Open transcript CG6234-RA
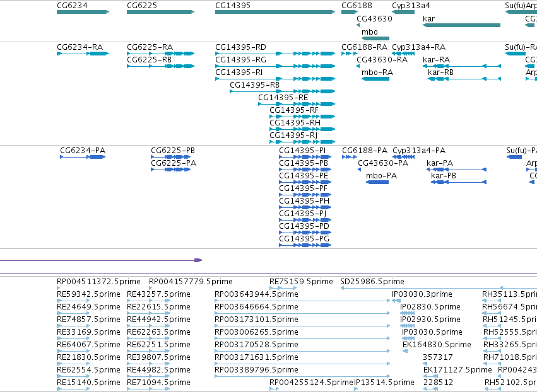Viewport: 537px width, 392px height. point(80,47)
